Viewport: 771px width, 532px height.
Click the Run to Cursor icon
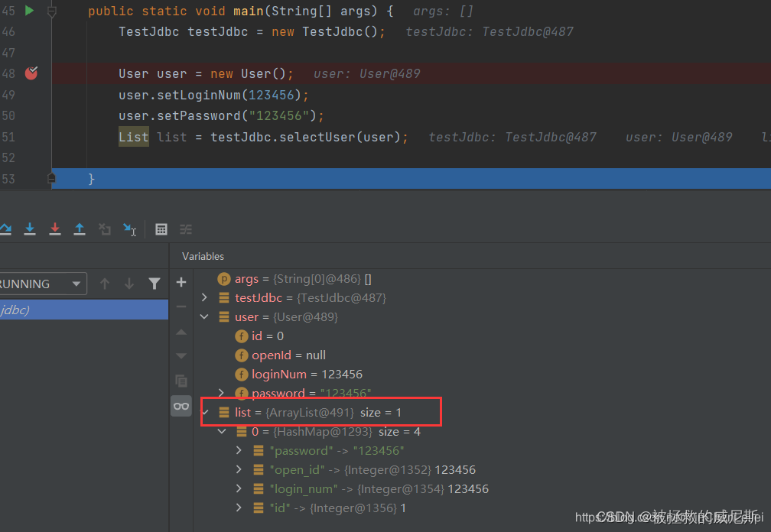[x=130, y=229]
